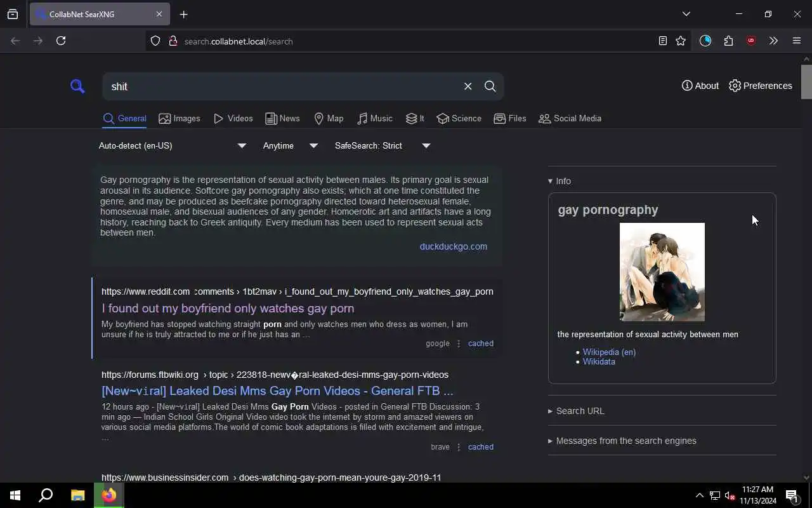Switch to the Map tab
812x508 pixels.
click(329, 118)
